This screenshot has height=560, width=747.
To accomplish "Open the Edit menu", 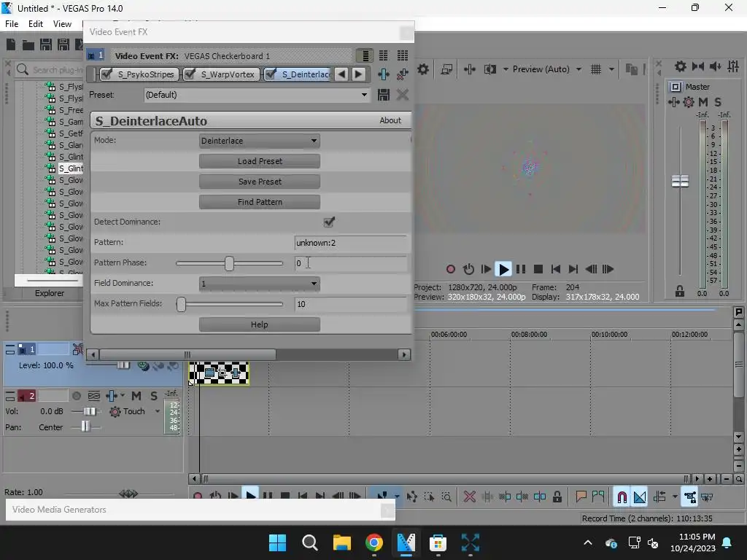I will [x=36, y=24].
